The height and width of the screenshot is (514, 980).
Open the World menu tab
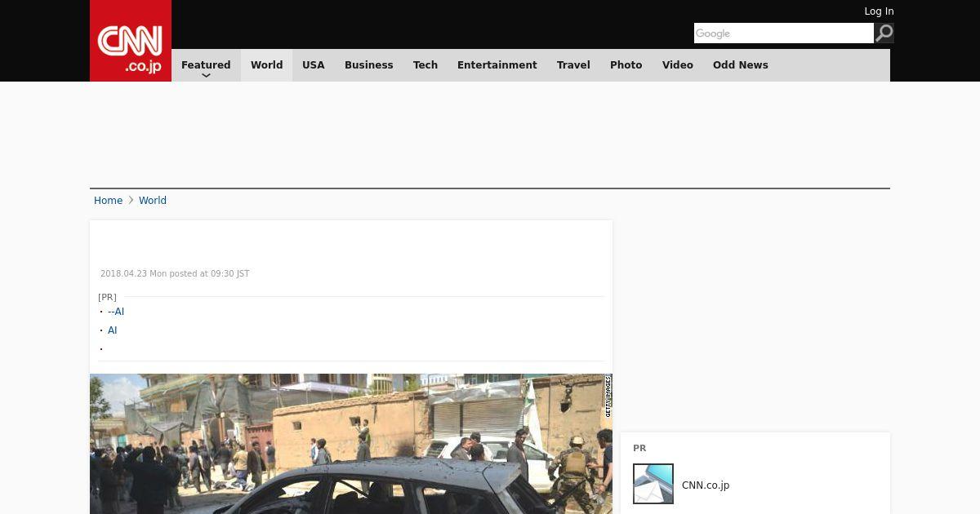pos(266,65)
